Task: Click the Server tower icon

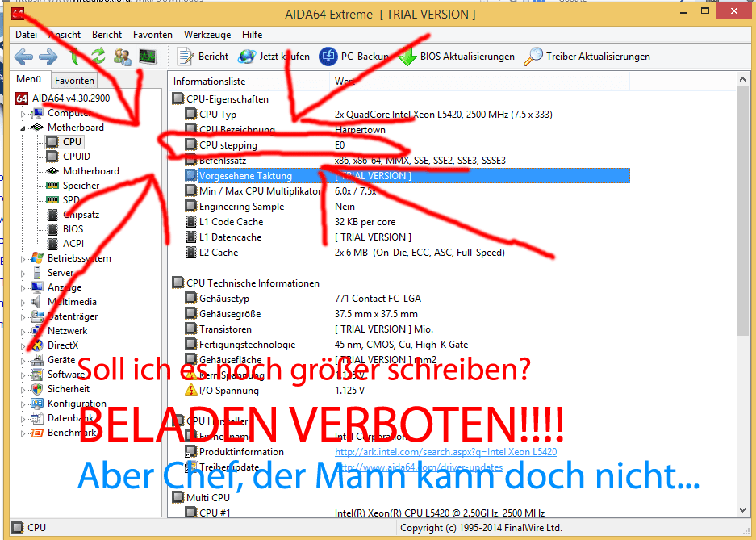Action: point(36,273)
